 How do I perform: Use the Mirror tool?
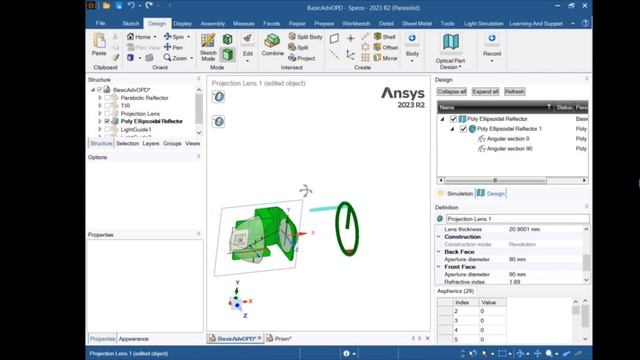[x=386, y=58]
